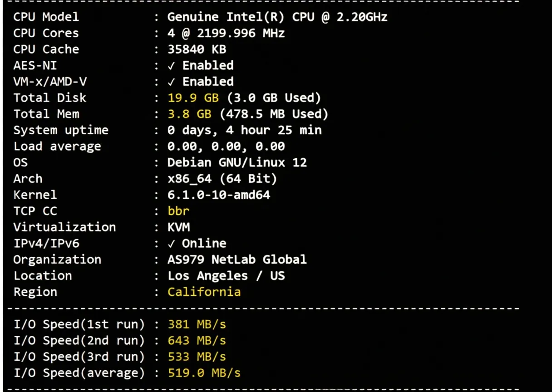Click the 'Total Mem' label
Viewport: 552px width, 392px height.
(46, 114)
